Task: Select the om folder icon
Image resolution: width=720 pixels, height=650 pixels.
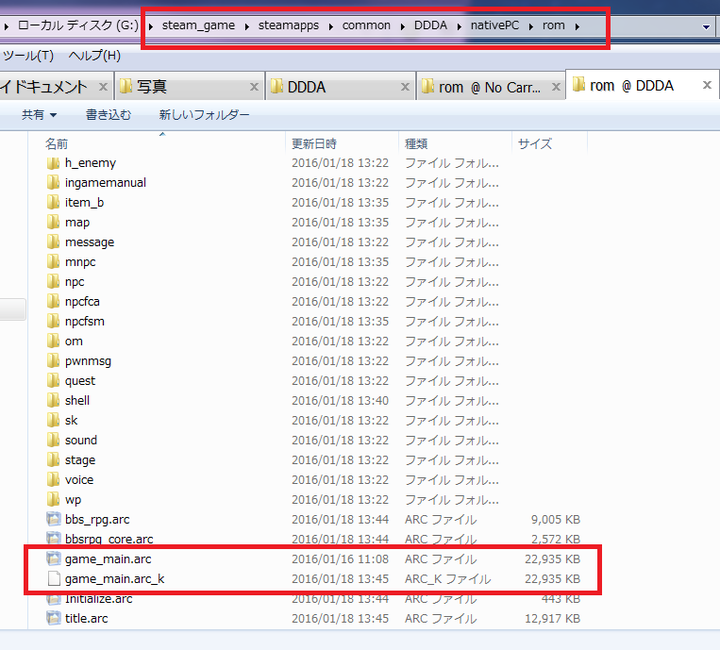Action: [x=53, y=341]
